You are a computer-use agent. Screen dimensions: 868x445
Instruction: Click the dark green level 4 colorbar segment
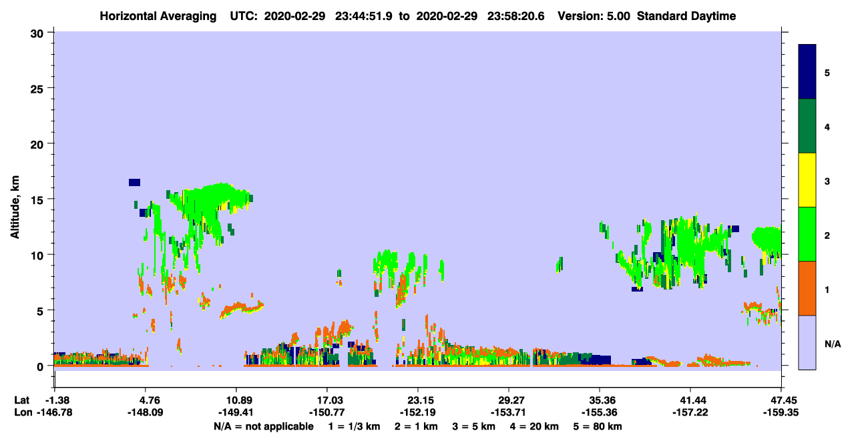[807, 126]
